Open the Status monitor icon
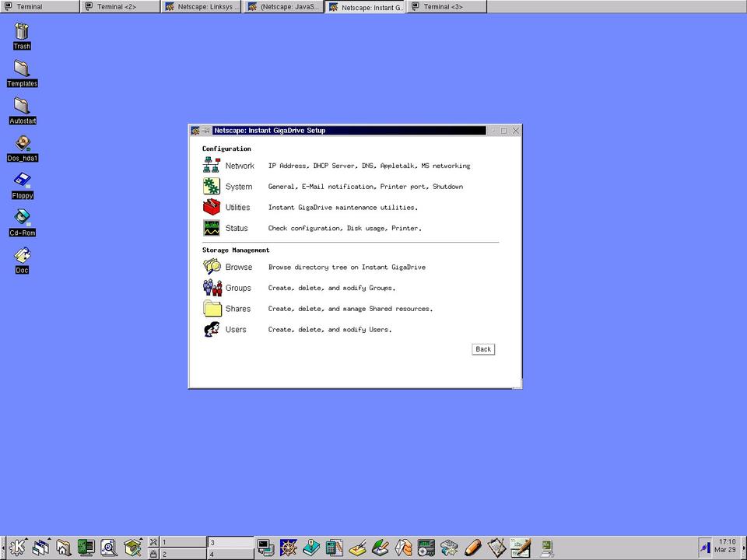This screenshot has width=747, height=560. click(x=212, y=228)
